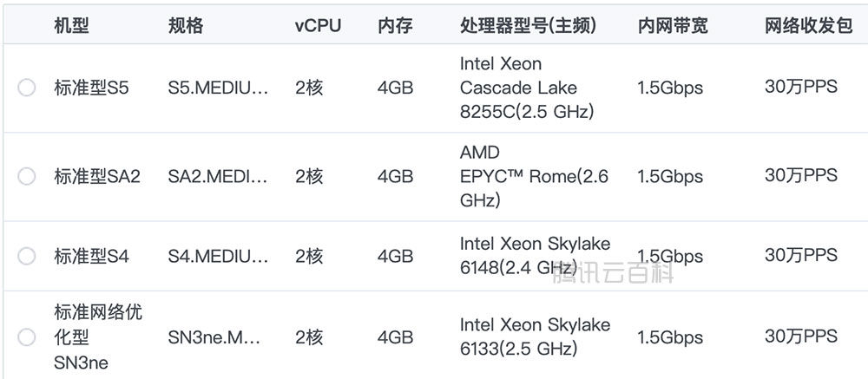Select the 标准型SA2 radio button
This screenshot has height=379, width=868.
(x=27, y=176)
